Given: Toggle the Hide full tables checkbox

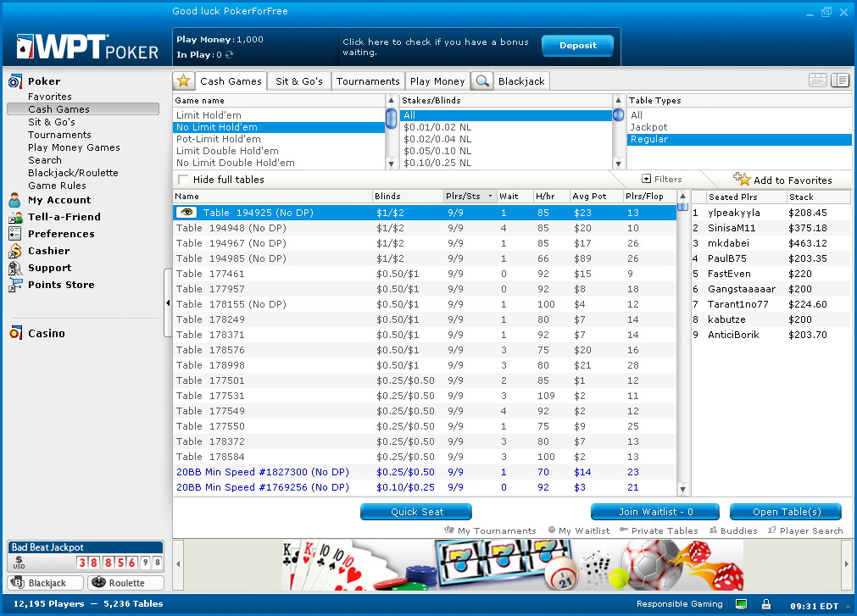Looking at the screenshot, I should click(183, 180).
